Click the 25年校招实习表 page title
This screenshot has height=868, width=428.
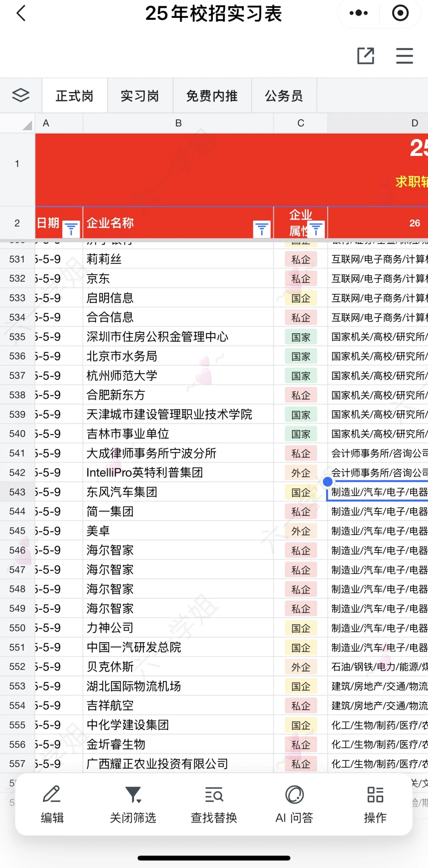[x=214, y=13]
